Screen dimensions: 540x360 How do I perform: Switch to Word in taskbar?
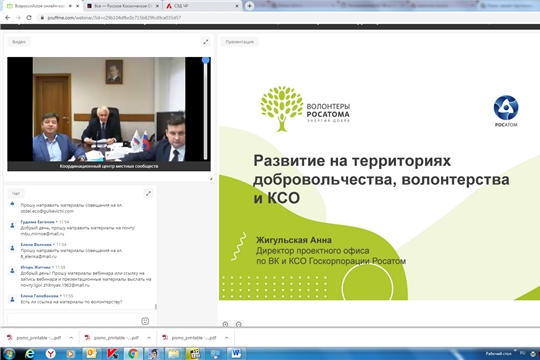pos(236,354)
